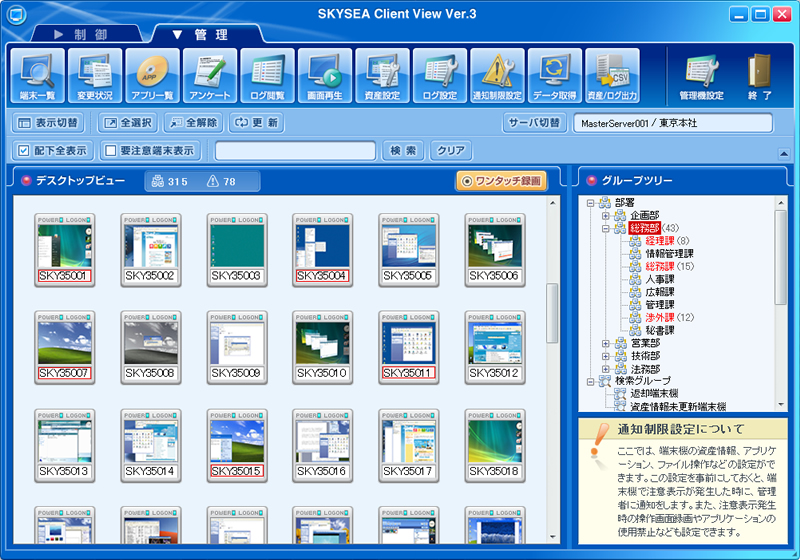The width and height of the screenshot is (800, 560).
Task: Click the 企画部 group icon in tree
Action: (x=620, y=215)
